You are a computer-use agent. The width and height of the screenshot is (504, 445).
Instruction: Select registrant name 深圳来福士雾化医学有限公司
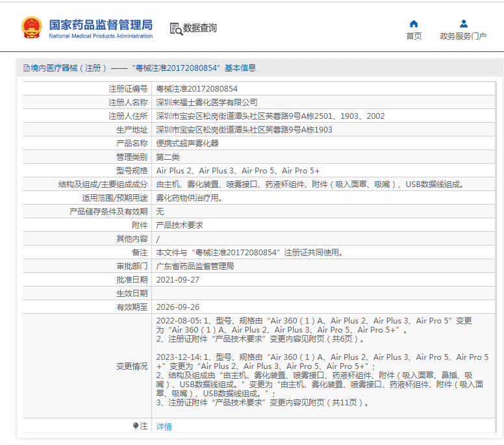pos(207,102)
